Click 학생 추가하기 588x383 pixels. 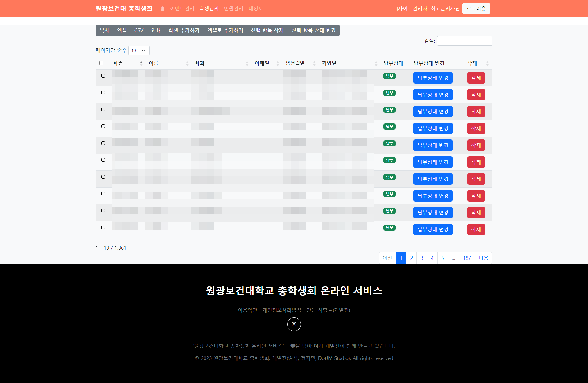(184, 30)
